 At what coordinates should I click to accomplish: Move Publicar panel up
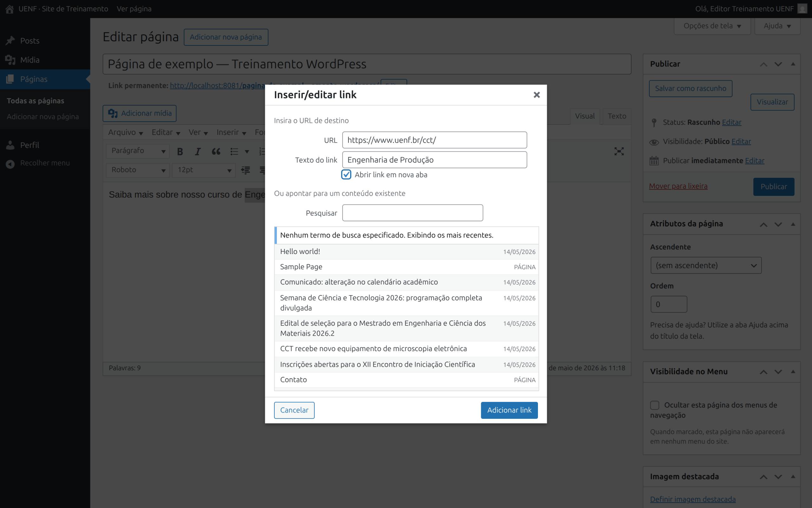click(763, 64)
